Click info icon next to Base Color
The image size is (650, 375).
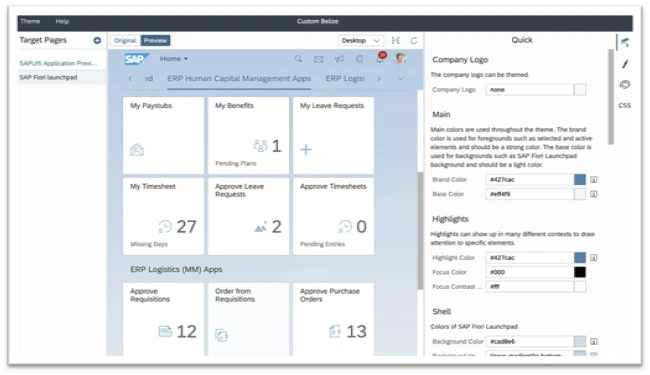coord(594,194)
